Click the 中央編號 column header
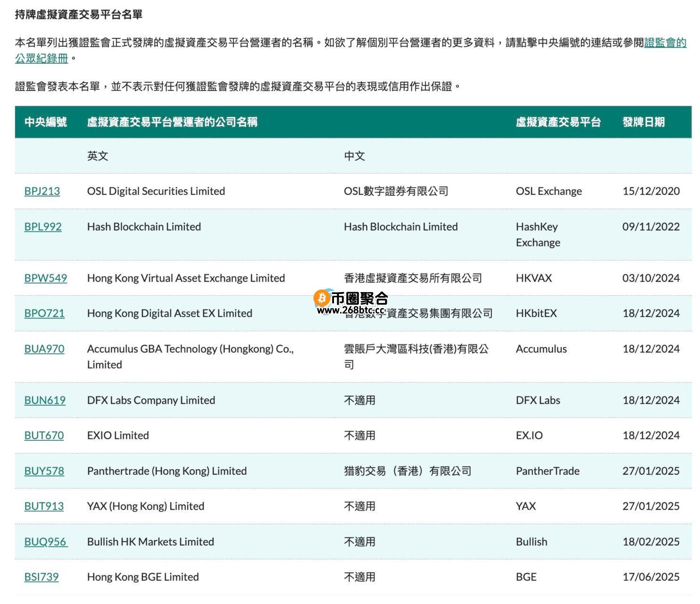This screenshot has width=700, height=604. (46, 122)
